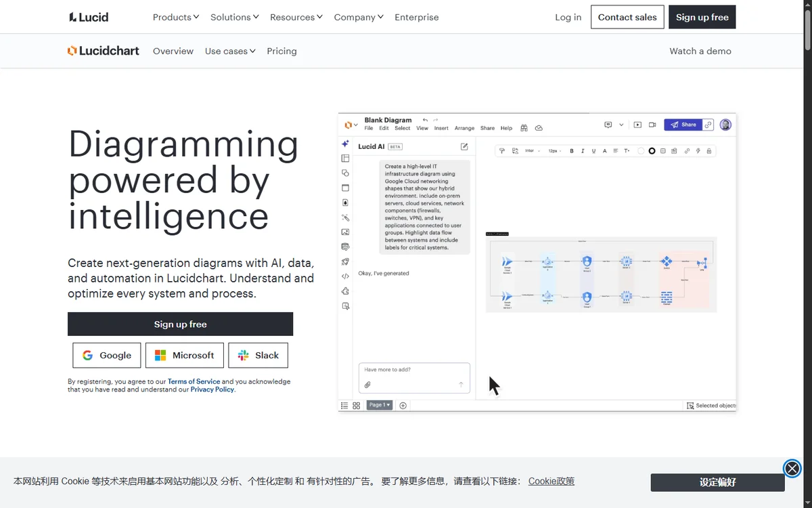Open the Inter font dropdown in preview toolbar

click(533, 151)
